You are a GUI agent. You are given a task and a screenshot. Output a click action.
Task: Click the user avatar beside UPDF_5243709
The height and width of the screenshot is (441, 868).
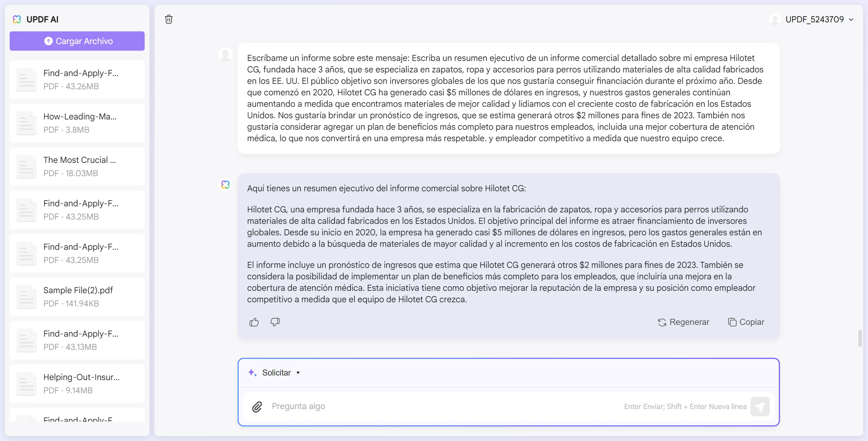[775, 19]
